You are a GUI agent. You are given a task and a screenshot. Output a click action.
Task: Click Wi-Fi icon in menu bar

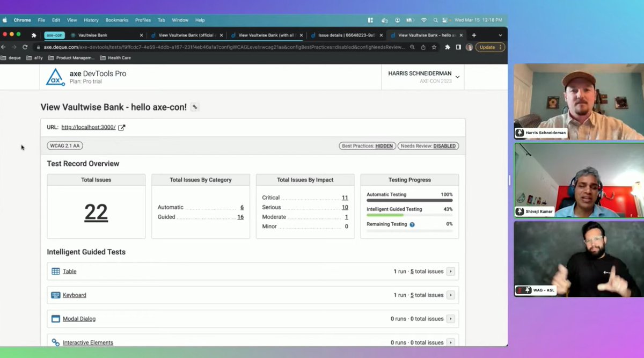coord(424,20)
